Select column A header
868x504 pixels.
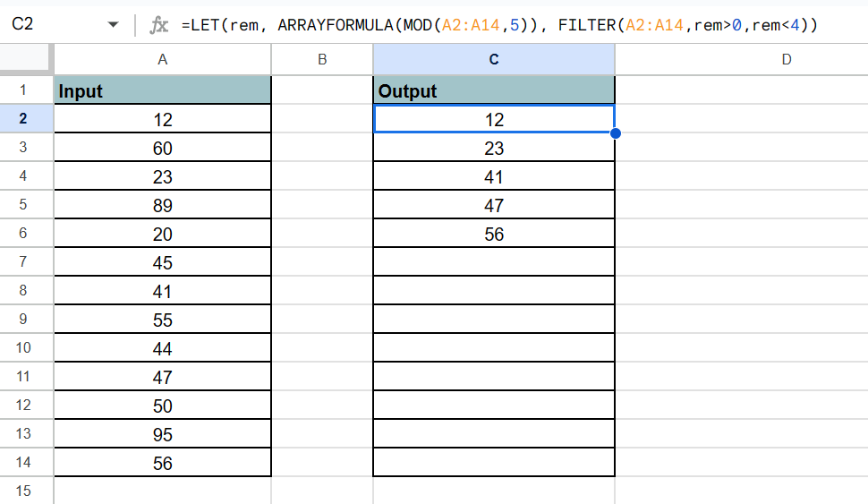162,60
